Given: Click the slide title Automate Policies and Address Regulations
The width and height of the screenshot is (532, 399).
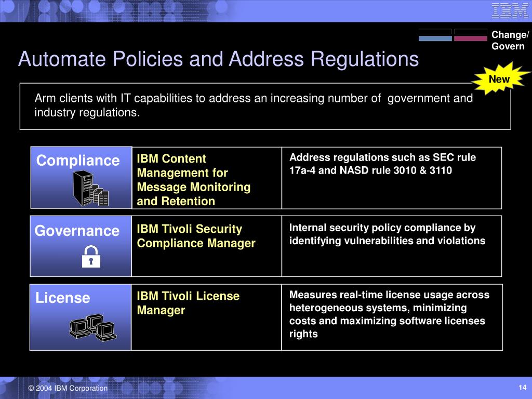Looking at the screenshot, I should (219, 59).
